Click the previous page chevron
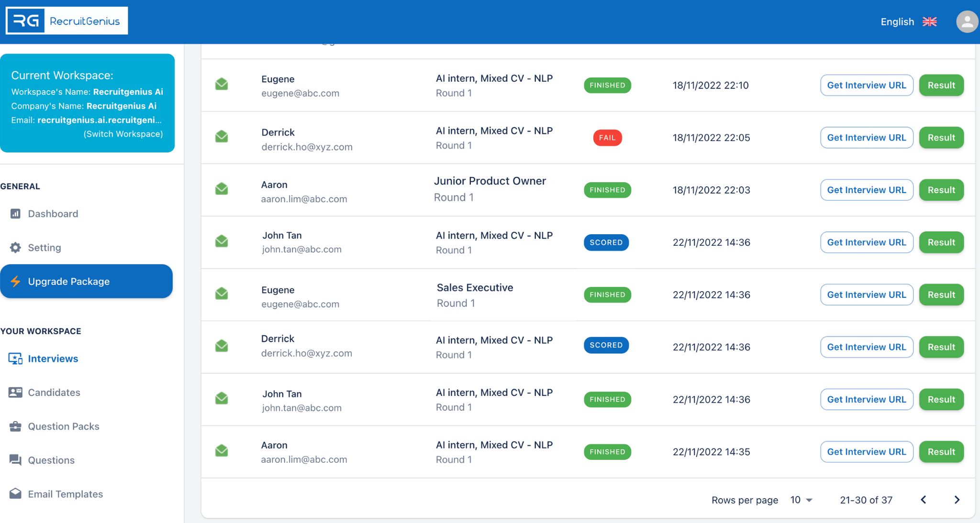This screenshot has height=523, width=980. (x=924, y=500)
